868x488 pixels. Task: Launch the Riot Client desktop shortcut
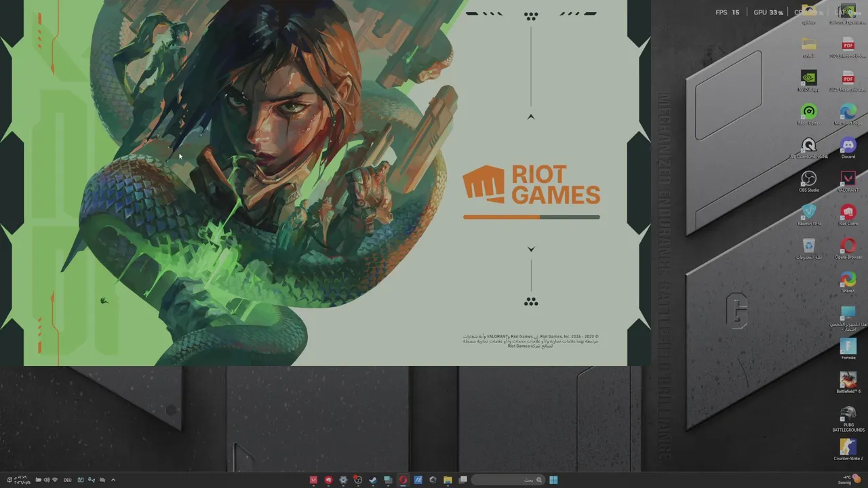(x=848, y=216)
